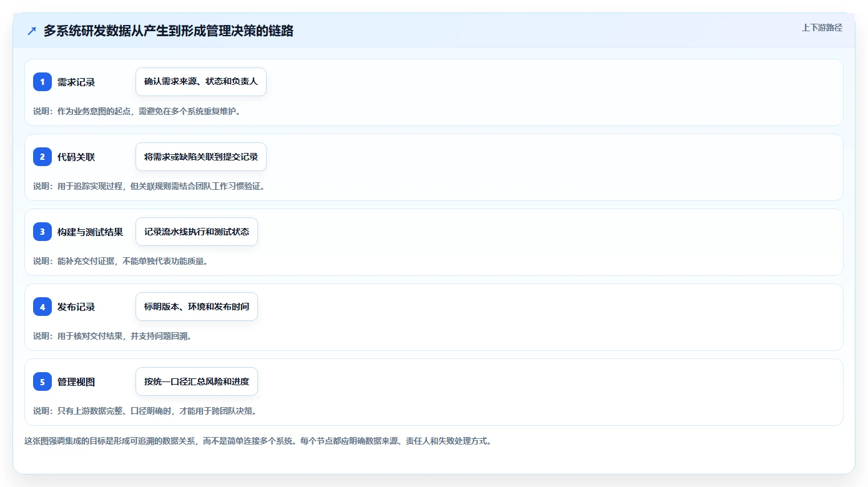
Task: Click the step 2 number badge
Action: pos(42,157)
